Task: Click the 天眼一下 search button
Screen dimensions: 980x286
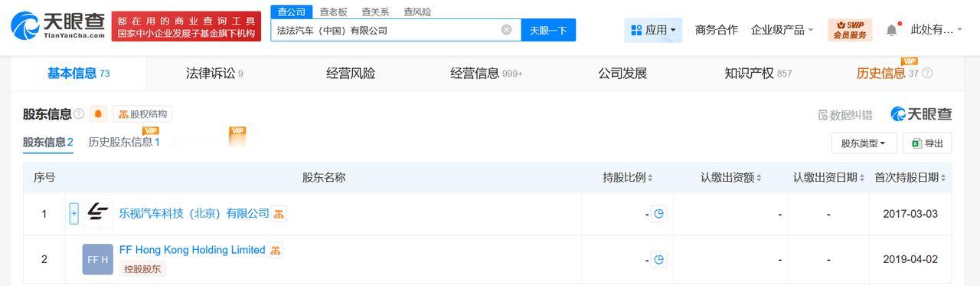Action: tap(549, 30)
